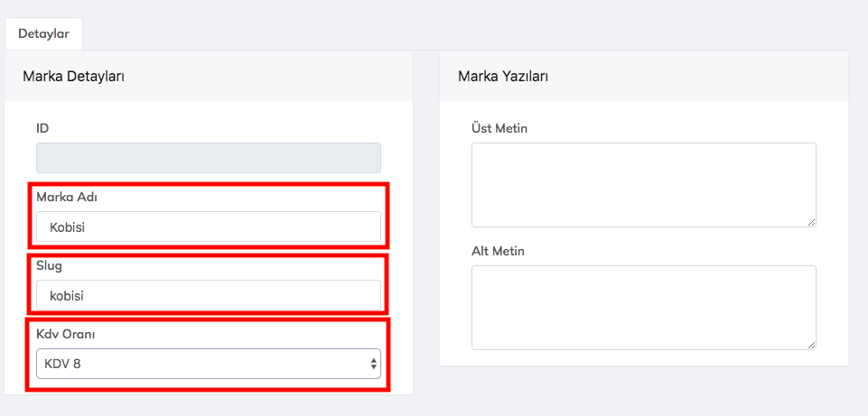Click the Slug label
Screen dimensions: 868x416
coord(49,265)
